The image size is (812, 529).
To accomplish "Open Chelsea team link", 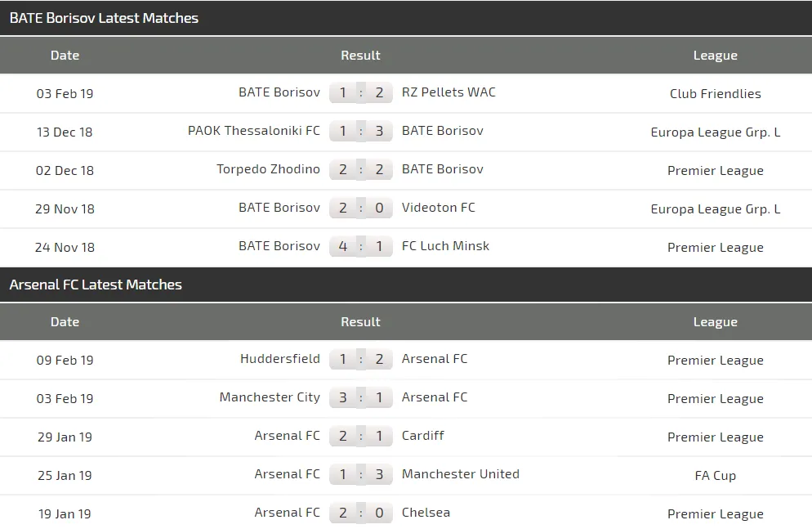I will pos(426,513).
